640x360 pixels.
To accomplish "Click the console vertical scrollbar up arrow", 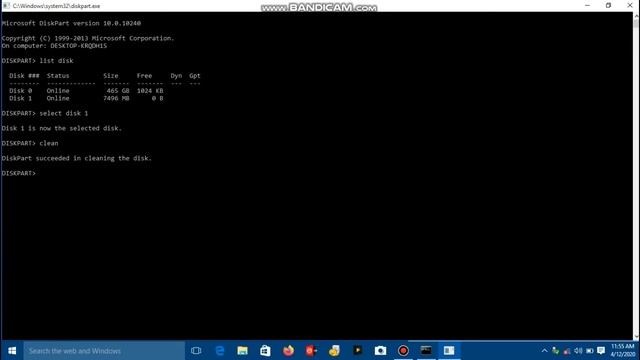I will tap(636, 16).
